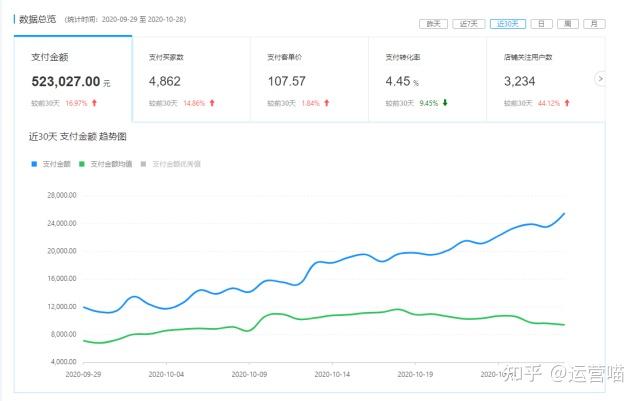The height and width of the screenshot is (401, 641).
Task: Click the gray legend color swatch
Action: point(143,164)
